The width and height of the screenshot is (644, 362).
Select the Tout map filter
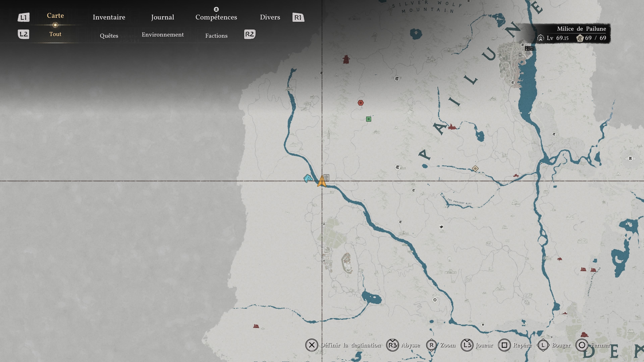55,34
